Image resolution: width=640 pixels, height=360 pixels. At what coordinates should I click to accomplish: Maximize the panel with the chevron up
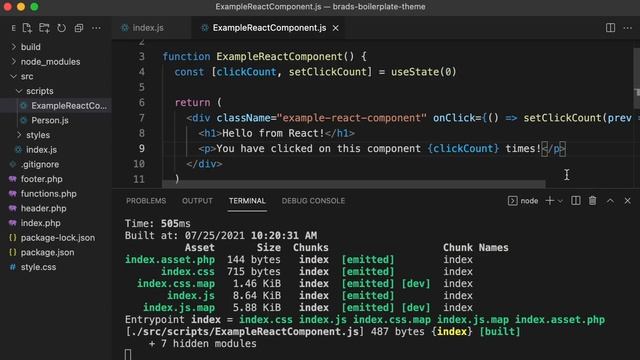(610, 201)
